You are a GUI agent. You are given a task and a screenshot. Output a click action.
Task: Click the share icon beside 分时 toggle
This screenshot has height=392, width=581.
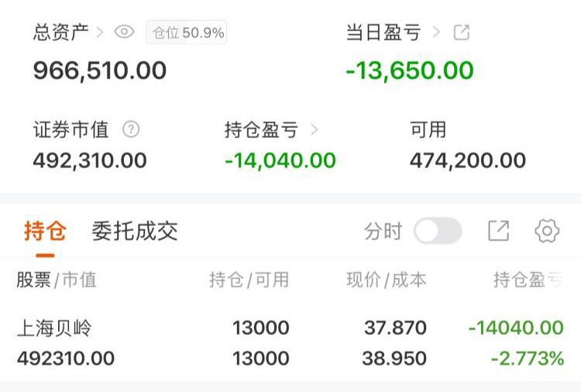[x=498, y=231]
